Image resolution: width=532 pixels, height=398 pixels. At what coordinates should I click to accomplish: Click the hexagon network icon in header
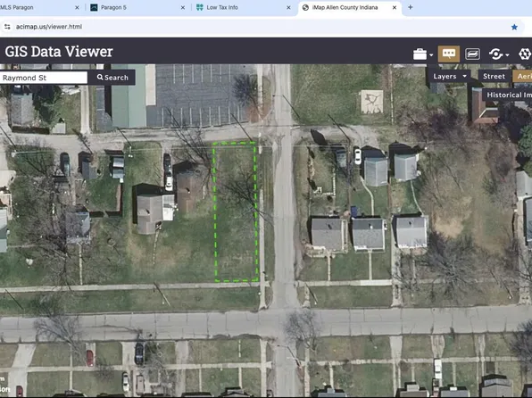point(525,54)
